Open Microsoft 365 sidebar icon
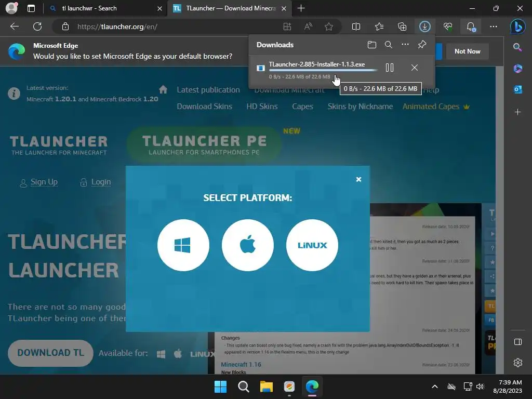Image resolution: width=532 pixels, height=399 pixels. [x=517, y=68]
